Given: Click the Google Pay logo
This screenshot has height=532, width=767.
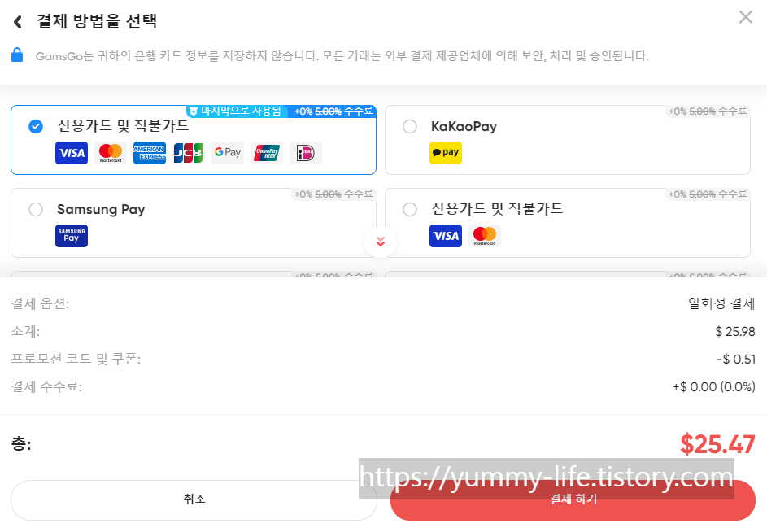Looking at the screenshot, I should (x=228, y=153).
